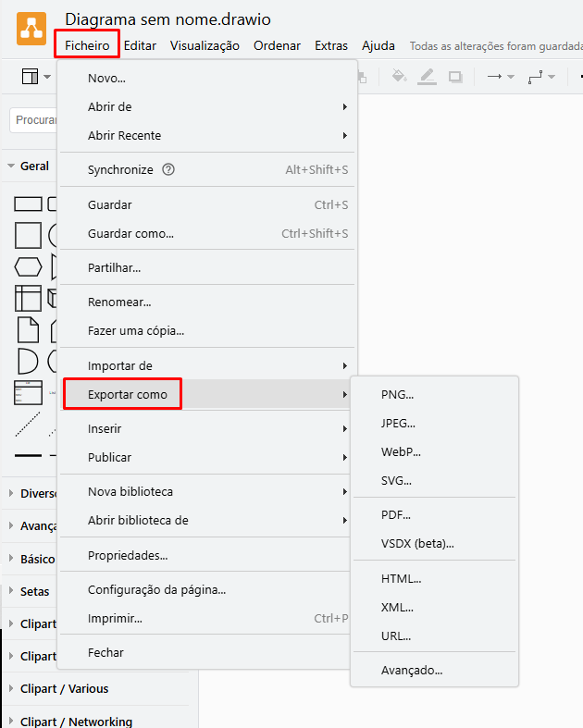The width and height of the screenshot is (583, 728).
Task: Click the shadow toggle icon in toolbar
Action: coord(455,77)
